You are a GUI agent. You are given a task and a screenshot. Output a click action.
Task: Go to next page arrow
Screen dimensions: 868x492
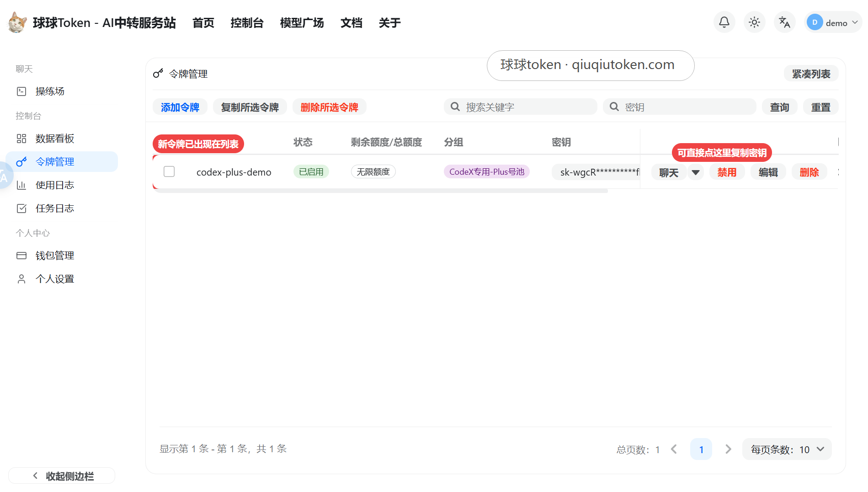728,449
